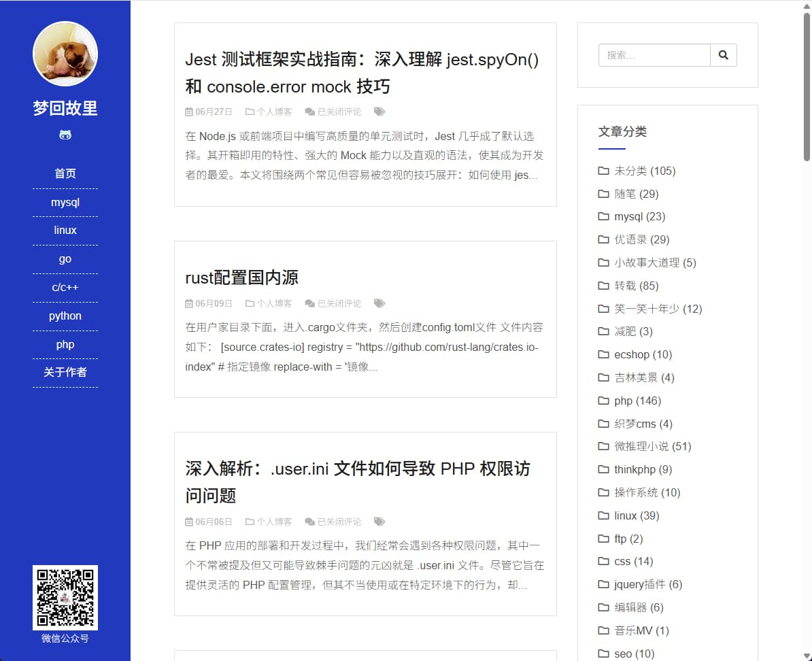Click the tag icon on Jest article

pyautogui.click(x=379, y=112)
